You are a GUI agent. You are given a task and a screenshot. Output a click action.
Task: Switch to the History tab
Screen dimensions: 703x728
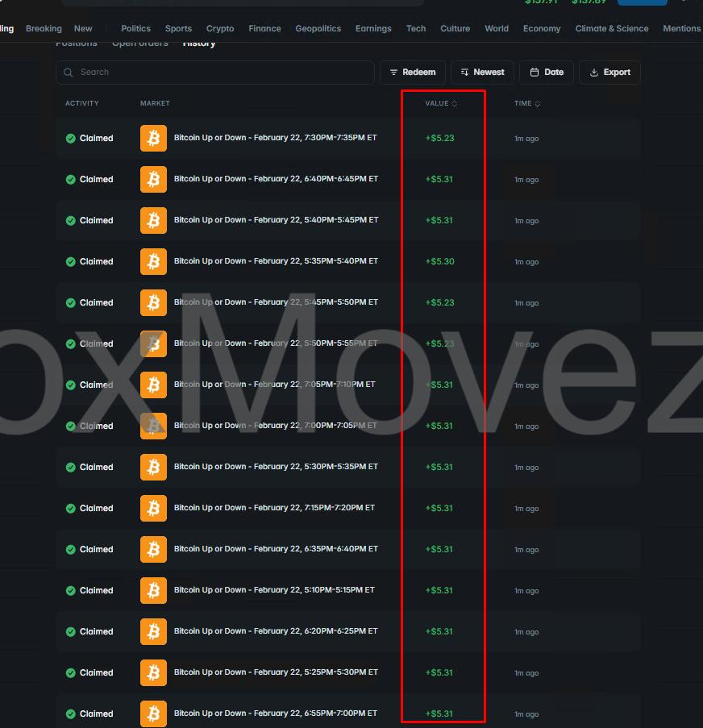pos(199,44)
